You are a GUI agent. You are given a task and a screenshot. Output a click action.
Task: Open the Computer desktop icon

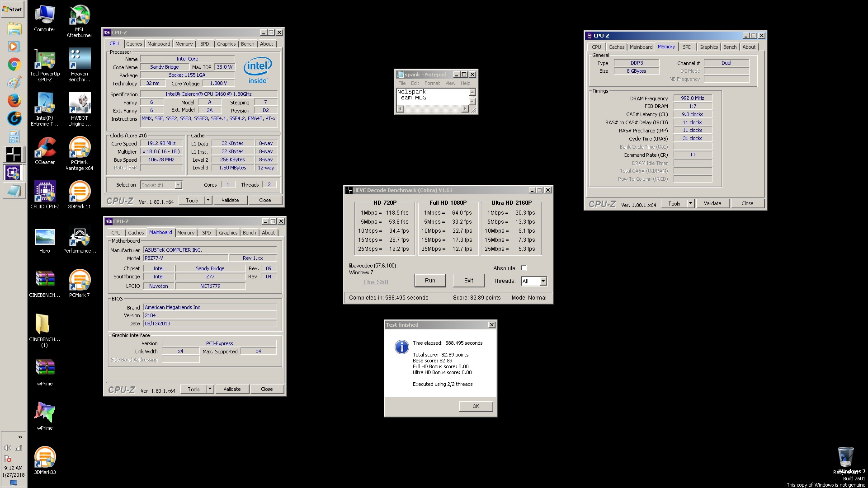coord(45,18)
